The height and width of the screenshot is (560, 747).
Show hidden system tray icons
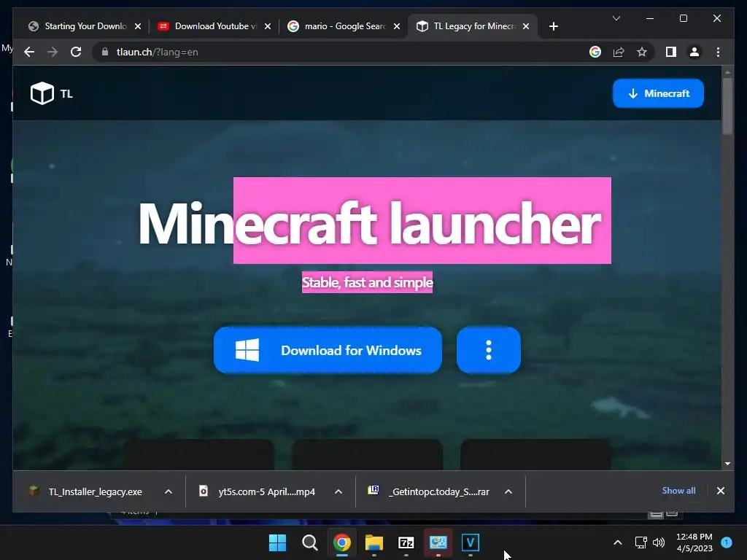click(x=617, y=542)
